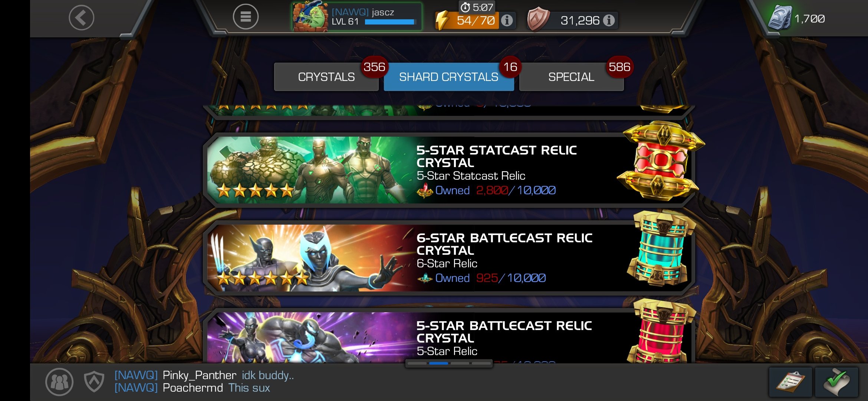868x401 pixels.
Task: Open the clipboard objectives icon
Action: click(x=790, y=382)
